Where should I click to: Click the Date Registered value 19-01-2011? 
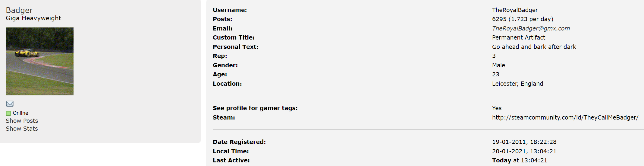pyautogui.click(x=524, y=142)
